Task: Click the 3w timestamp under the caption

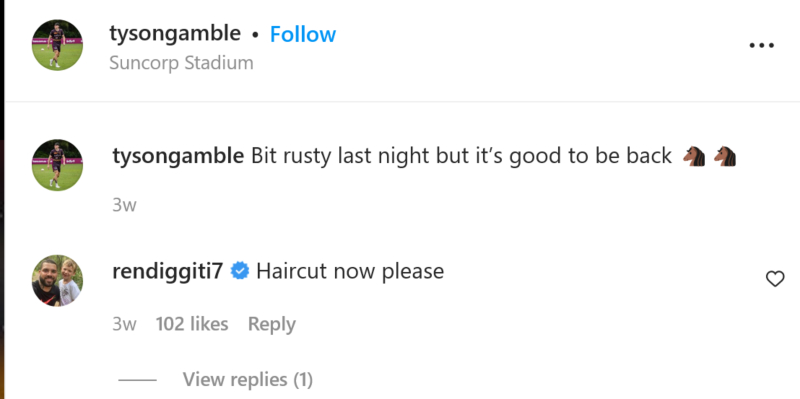Action: click(124, 205)
